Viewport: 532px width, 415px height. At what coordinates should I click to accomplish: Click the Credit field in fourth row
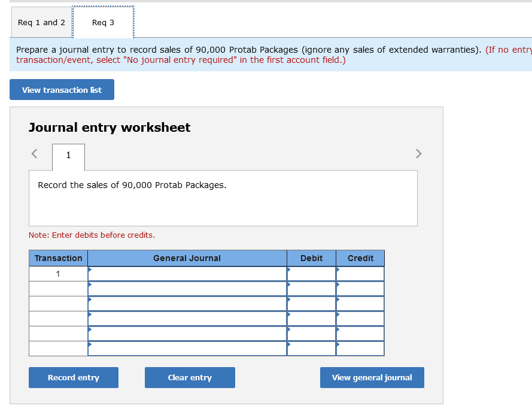(x=360, y=319)
